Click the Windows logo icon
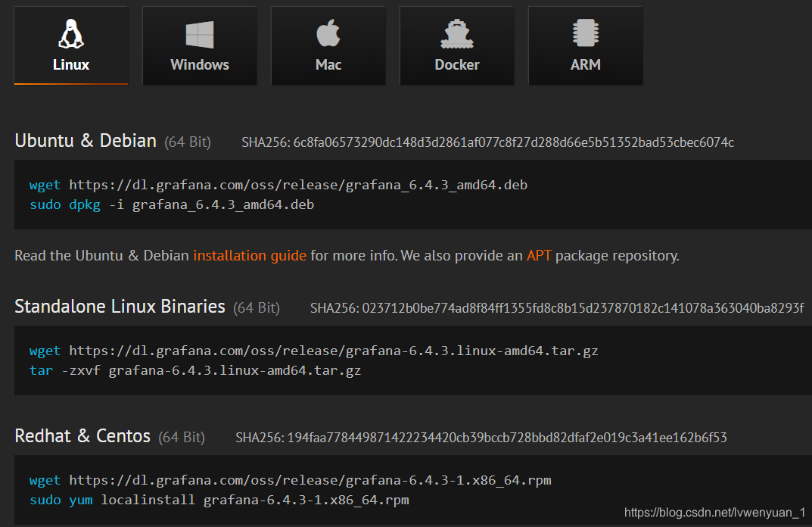This screenshot has width=812, height=527. pos(200,35)
